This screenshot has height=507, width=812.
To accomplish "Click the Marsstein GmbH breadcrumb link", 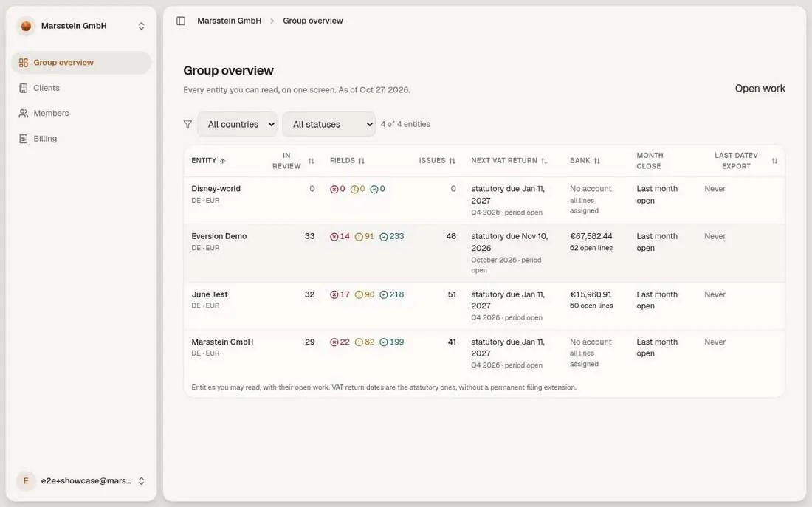I will point(229,21).
